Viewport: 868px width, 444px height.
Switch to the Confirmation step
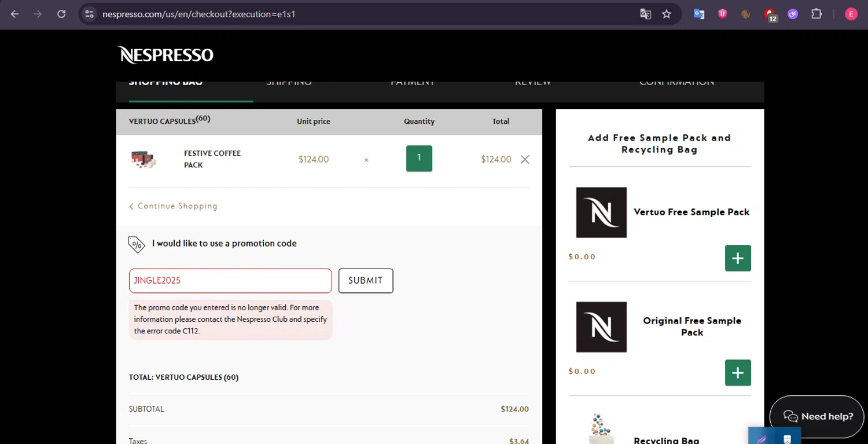pyautogui.click(x=676, y=83)
